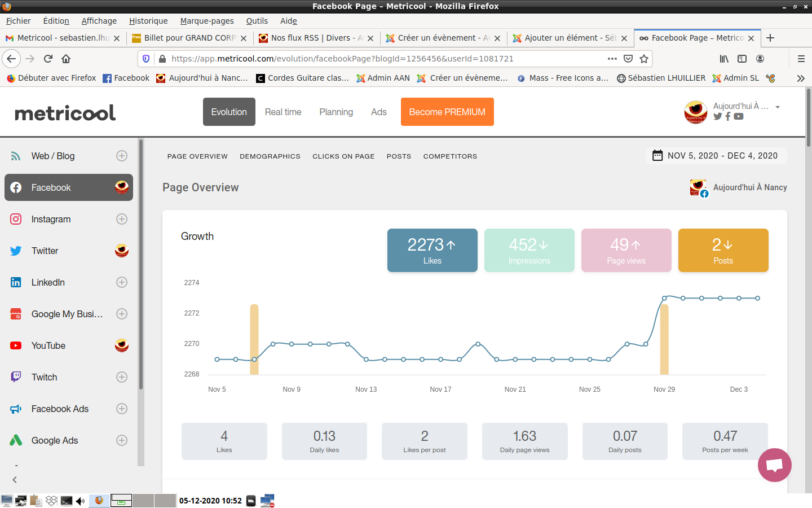This screenshot has width=812, height=508.
Task: Click the Twitter bird icon in sidebar
Action: tap(16, 251)
